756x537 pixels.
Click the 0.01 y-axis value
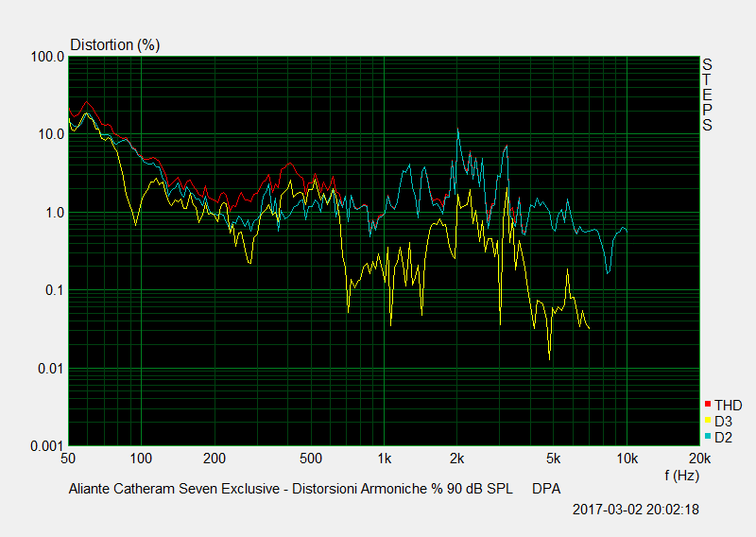pos(51,369)
